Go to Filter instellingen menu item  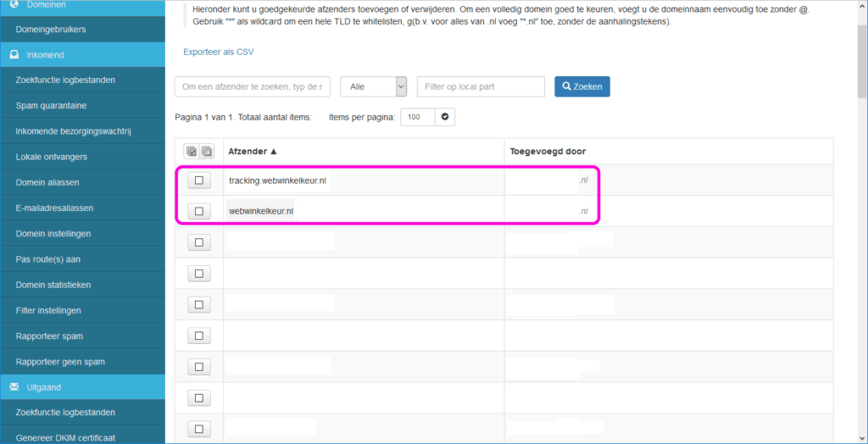(x=48, y=310)
